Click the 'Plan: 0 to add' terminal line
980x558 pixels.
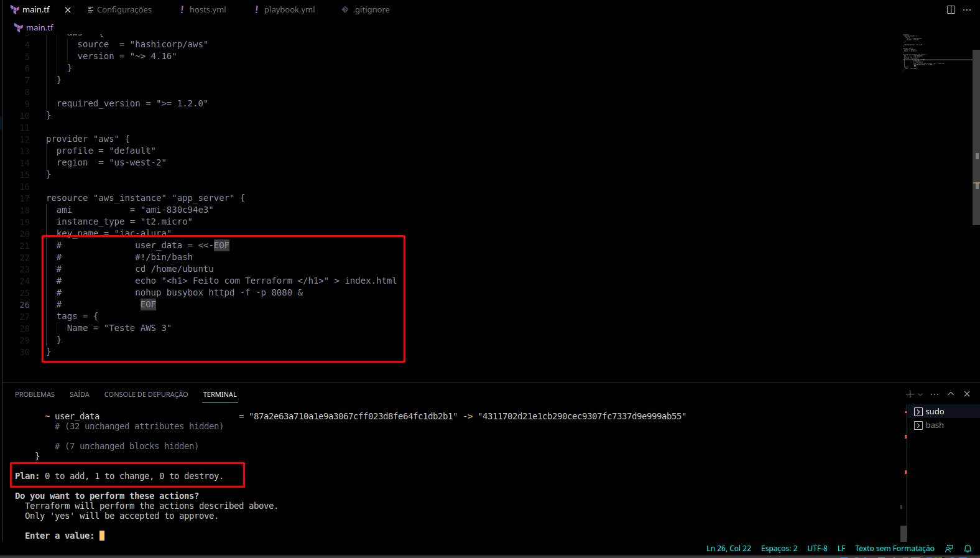(119, 476)
